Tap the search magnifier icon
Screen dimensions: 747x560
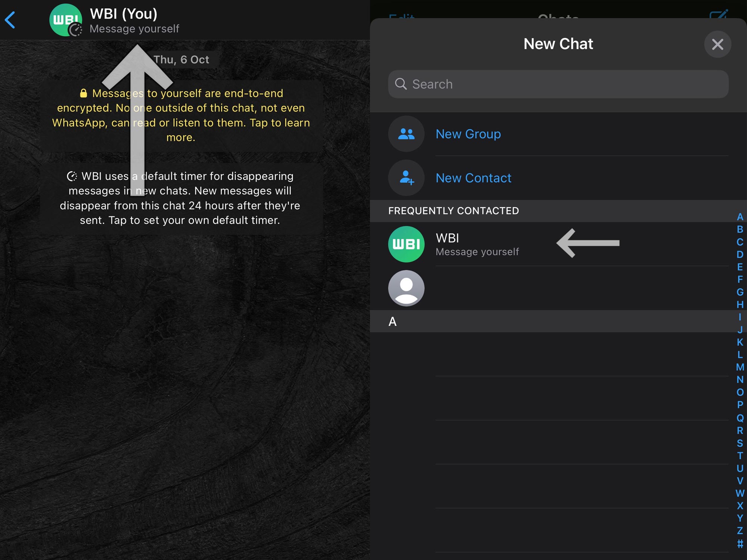[401, 84]
